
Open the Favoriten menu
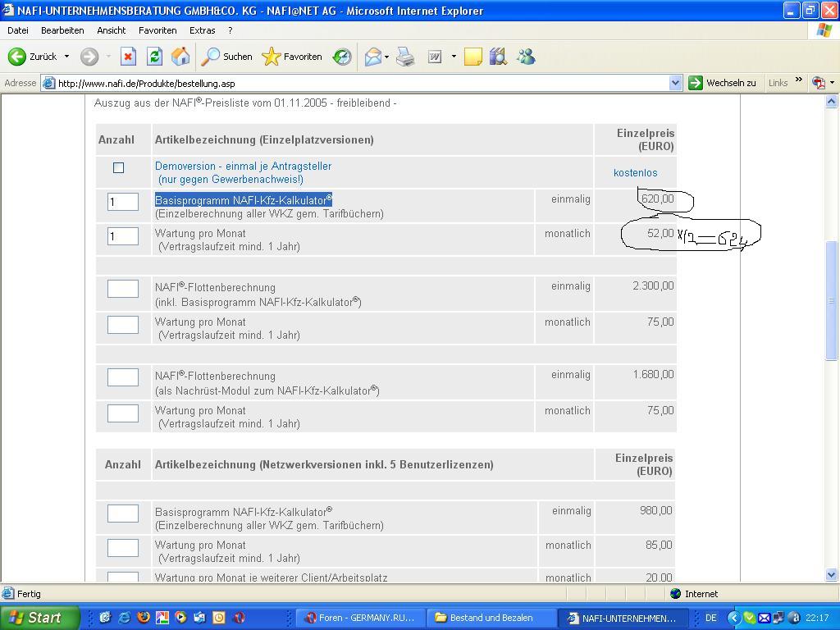point(157,30)
